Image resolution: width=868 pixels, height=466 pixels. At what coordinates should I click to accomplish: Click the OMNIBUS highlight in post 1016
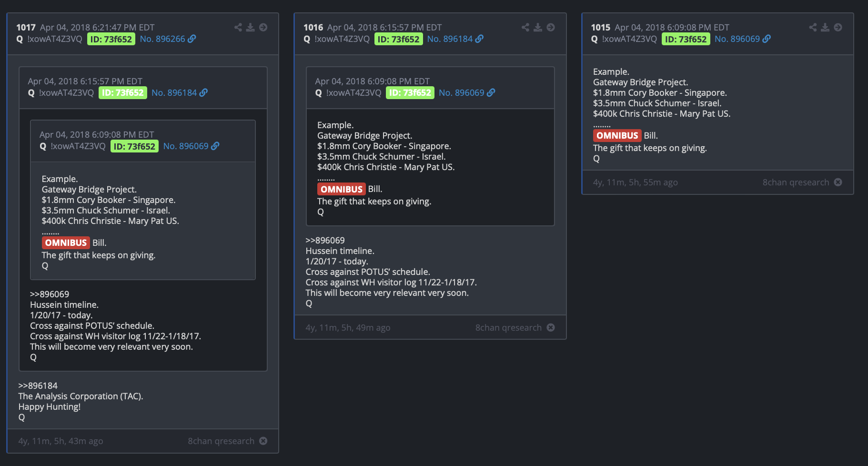tap(342, 189)
